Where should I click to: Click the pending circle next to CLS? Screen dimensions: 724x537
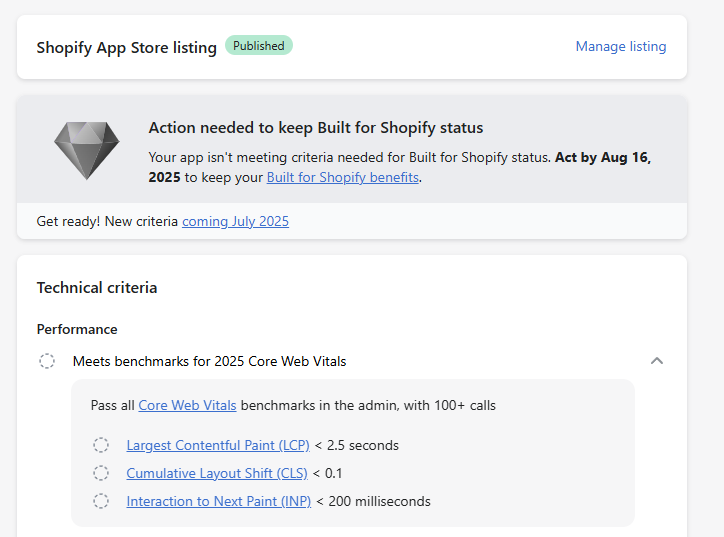tap(101, 473)
